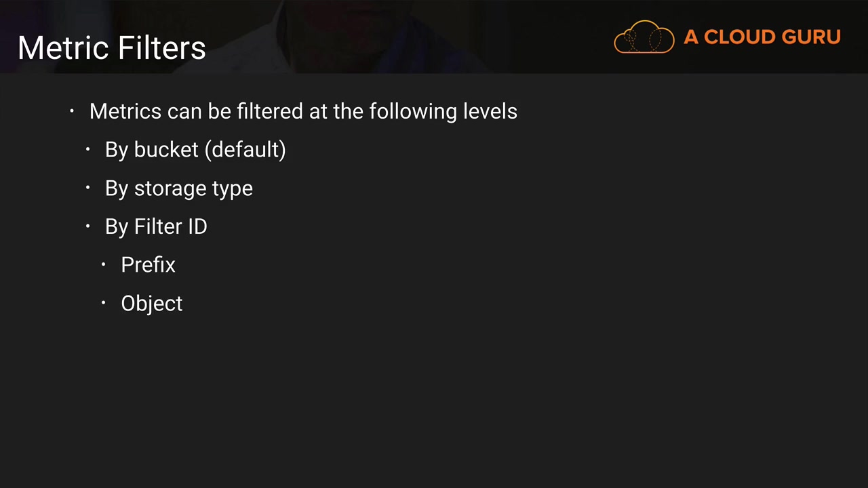
Task: Click the "Object" sub-bullet text
Action: [x=151, y=304]
